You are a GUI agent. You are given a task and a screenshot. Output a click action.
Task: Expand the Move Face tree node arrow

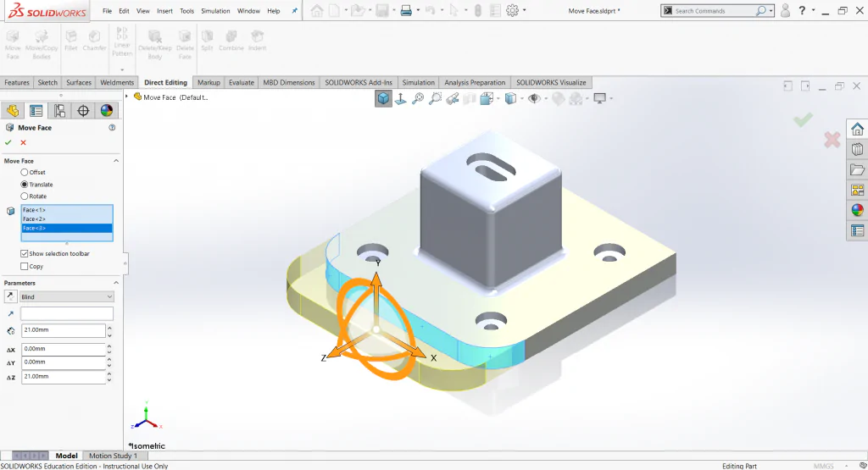[127, 97]
